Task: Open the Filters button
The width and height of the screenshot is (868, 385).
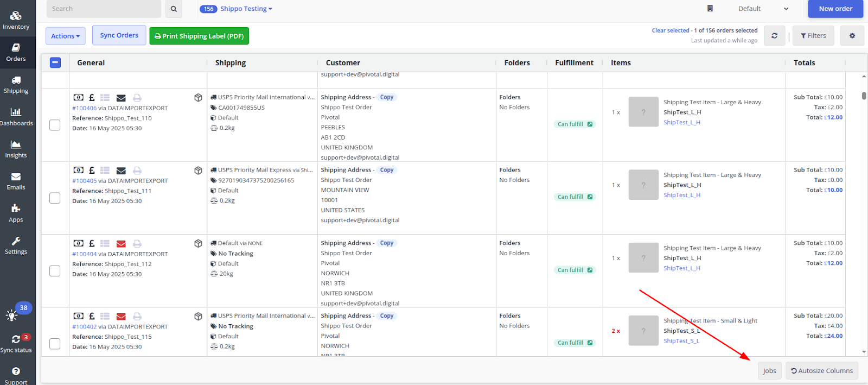Action: coord(813,36)
